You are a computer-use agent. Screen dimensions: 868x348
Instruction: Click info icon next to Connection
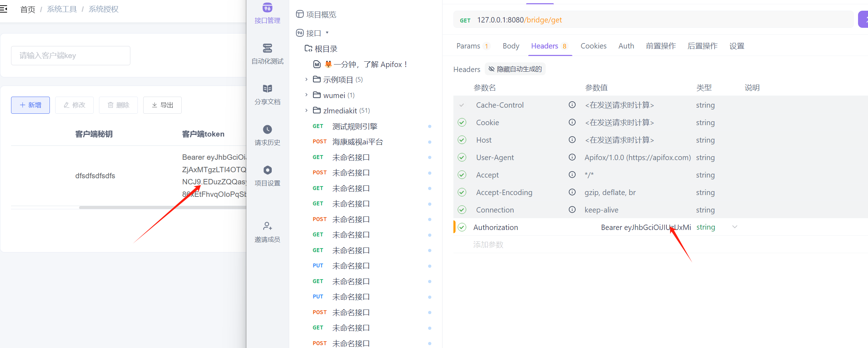point(572,210)
